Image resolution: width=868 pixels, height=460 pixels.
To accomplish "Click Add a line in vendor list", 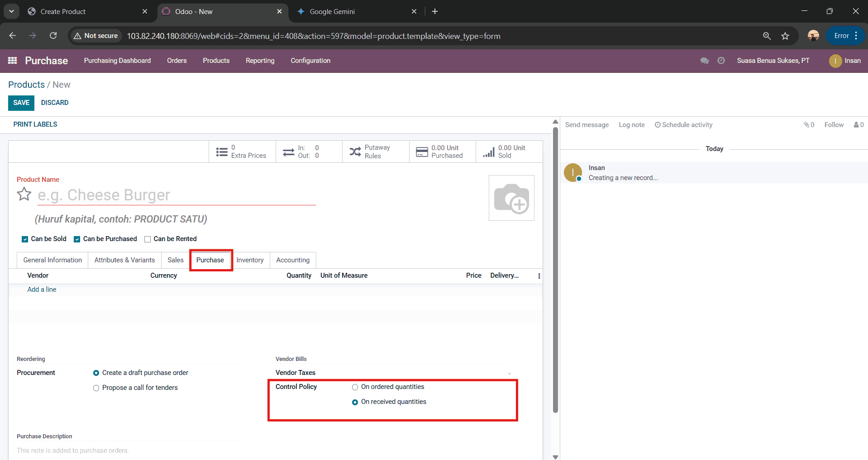I will (x=42, y=289).
